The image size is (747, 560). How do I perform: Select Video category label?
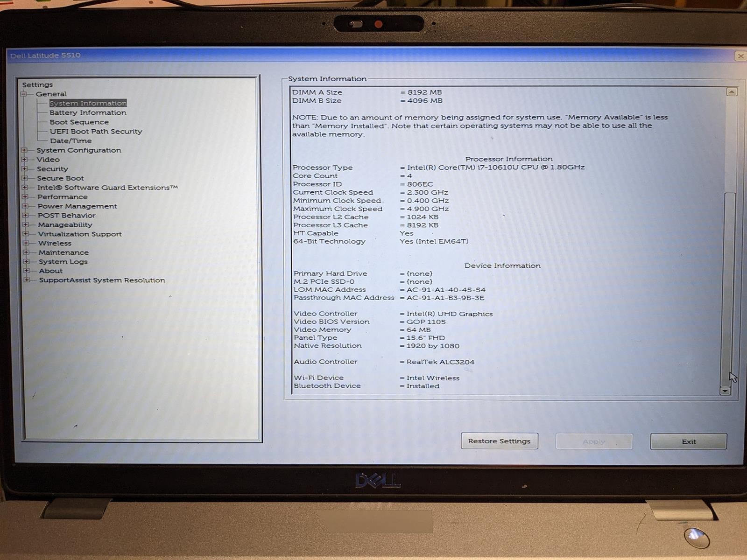tap(48, 160)
